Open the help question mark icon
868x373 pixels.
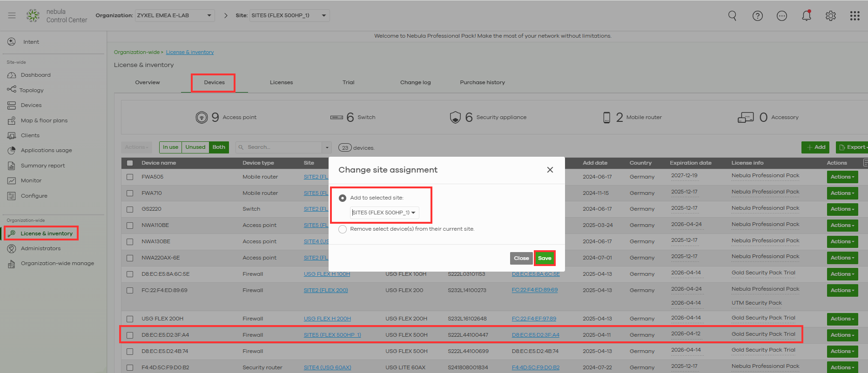pos(757,16)
